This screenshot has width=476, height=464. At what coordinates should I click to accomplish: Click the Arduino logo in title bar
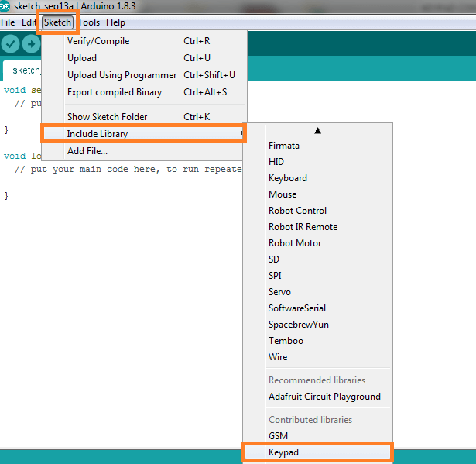[x=5, y=5]
